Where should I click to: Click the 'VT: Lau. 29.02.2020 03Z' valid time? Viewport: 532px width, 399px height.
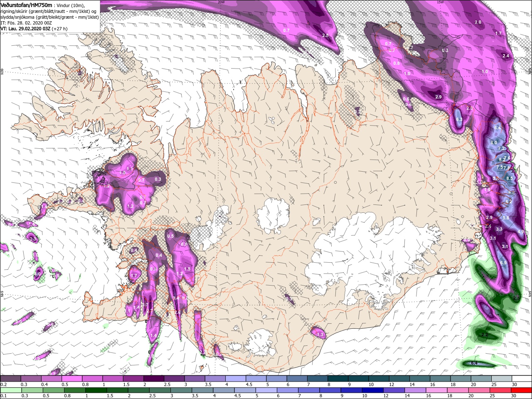26,29
